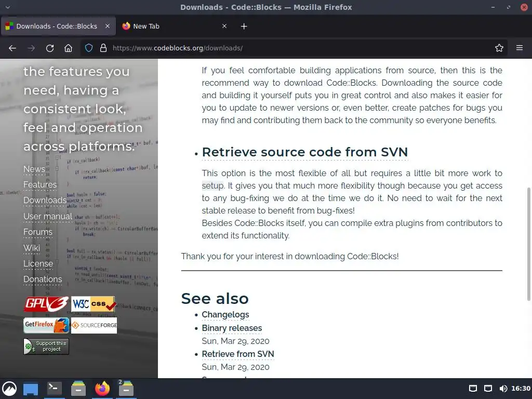
Task: Click the highlighted setup link
Action: 212,185
